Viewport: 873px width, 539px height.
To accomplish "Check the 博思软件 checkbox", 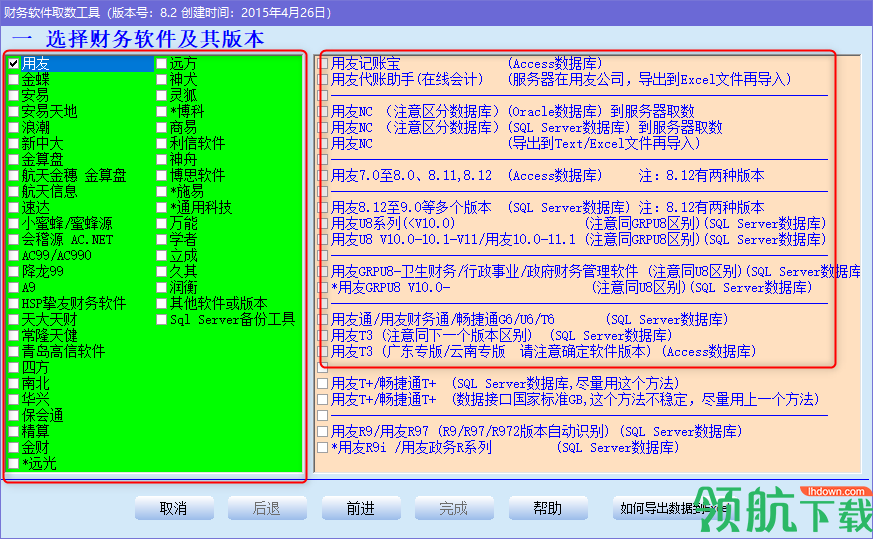I will 161,175.
